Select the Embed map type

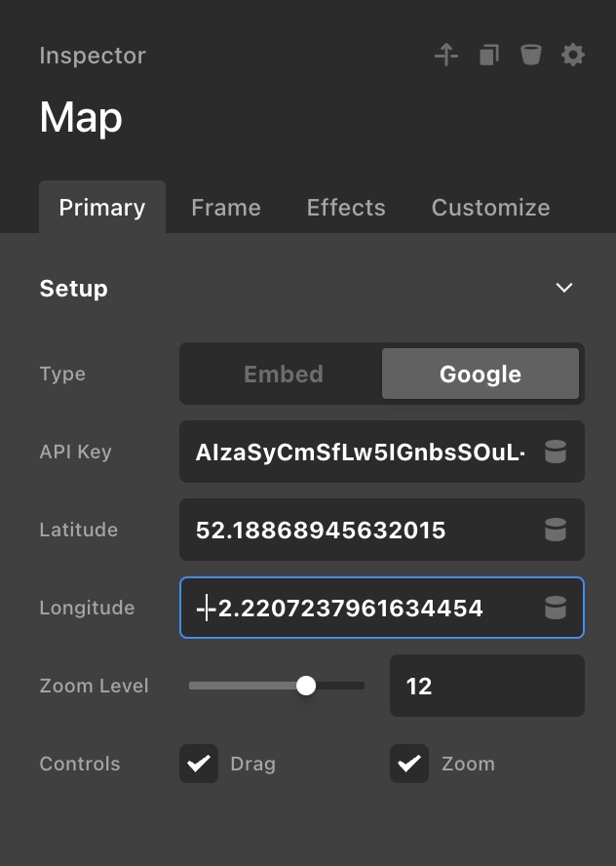(x=283, y=374)
